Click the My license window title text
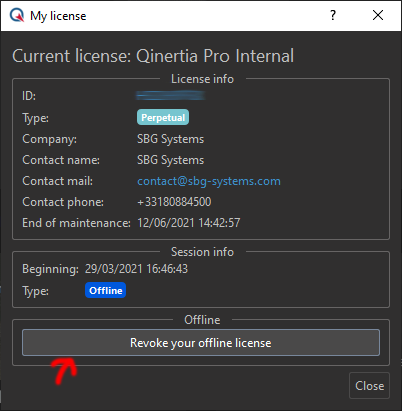 [58, 16]
